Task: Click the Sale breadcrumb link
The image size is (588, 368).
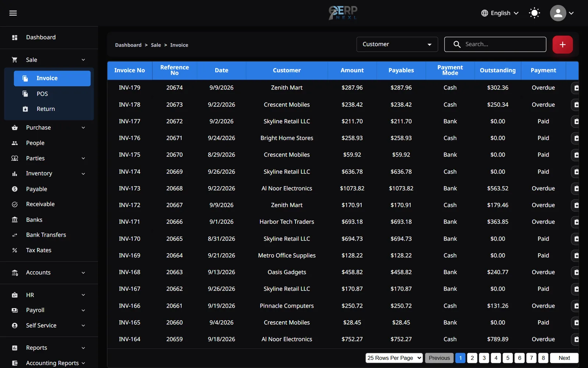Action: pyautogui.click(x=156, y=45)
